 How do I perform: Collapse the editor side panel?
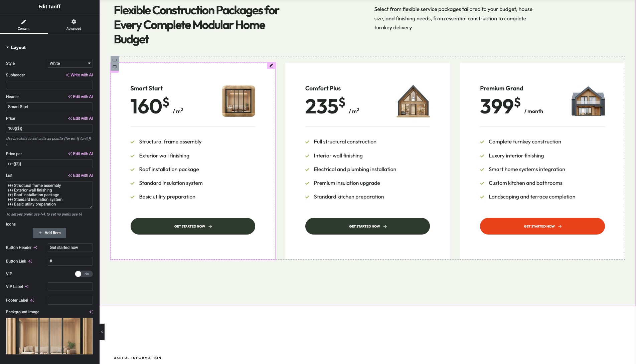click(102, 332)
